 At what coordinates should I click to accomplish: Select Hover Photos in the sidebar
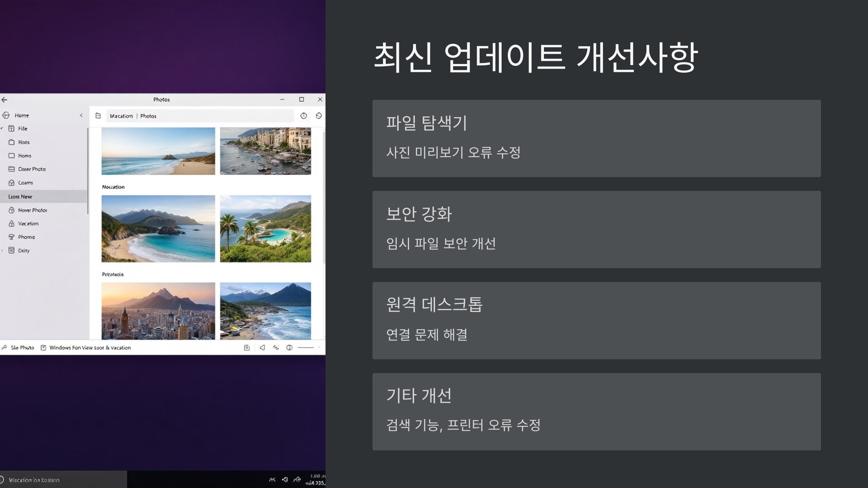coord(33,210)
